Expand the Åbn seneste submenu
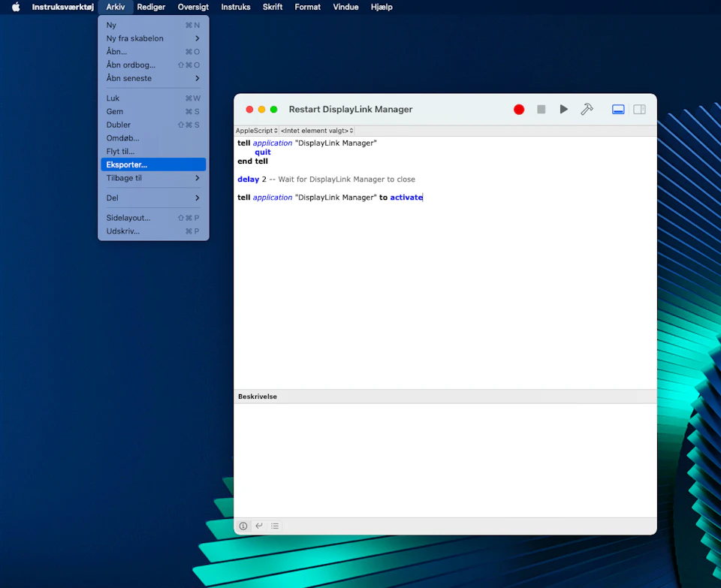 click(x=153, y=78)
